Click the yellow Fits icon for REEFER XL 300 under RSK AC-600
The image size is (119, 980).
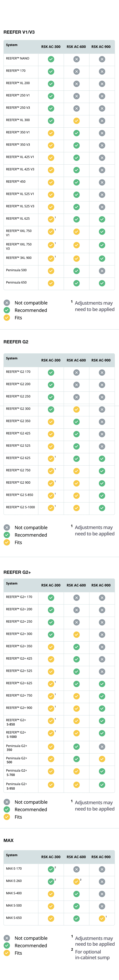click(x=76, y=121)
